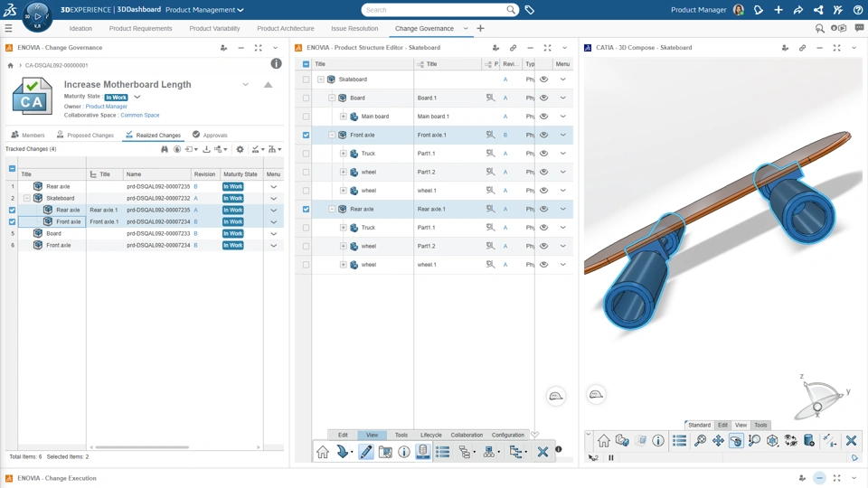Select the zoom in/out tool in 3D Compose

pyautogui.click(x=754, y=440)
